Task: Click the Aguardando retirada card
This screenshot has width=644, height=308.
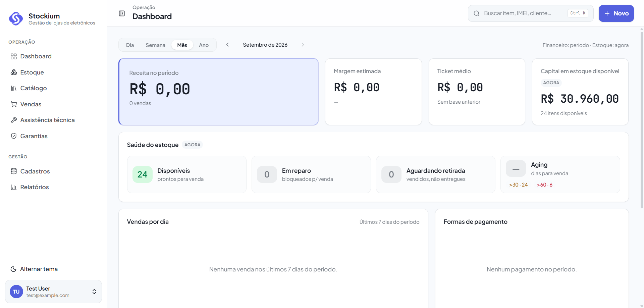Action: 436,174
